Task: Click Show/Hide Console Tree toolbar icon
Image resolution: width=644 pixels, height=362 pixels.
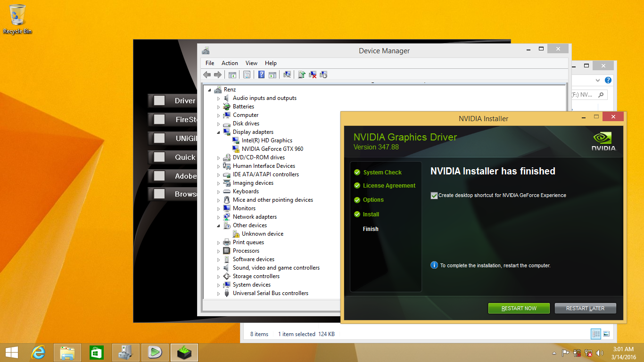Action: pyautogui.click(x=232, y=74)
